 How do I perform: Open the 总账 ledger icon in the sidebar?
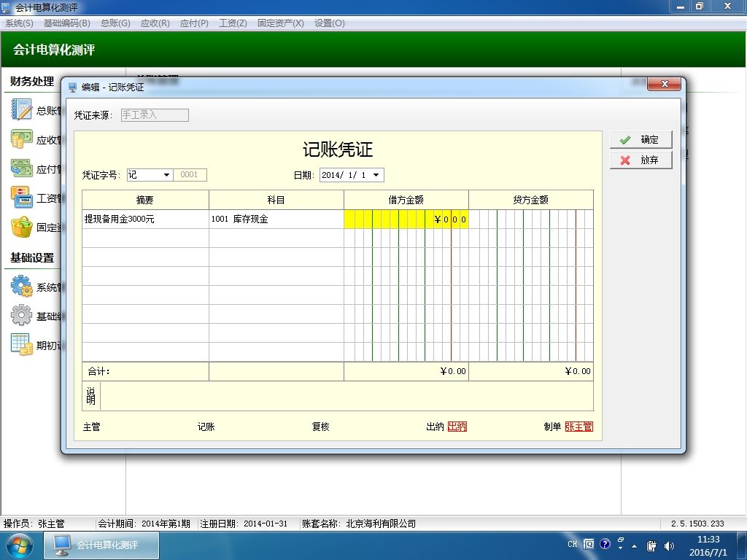click(21, 110)
